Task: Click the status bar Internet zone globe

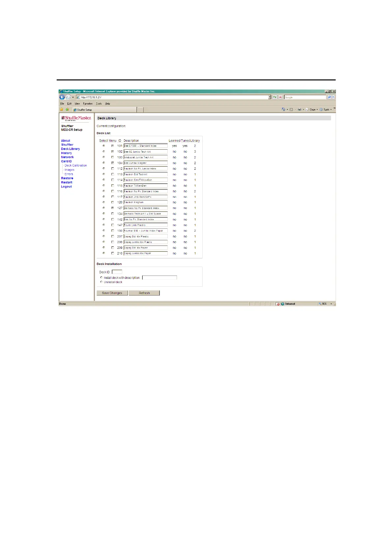Action: (282, 304)
